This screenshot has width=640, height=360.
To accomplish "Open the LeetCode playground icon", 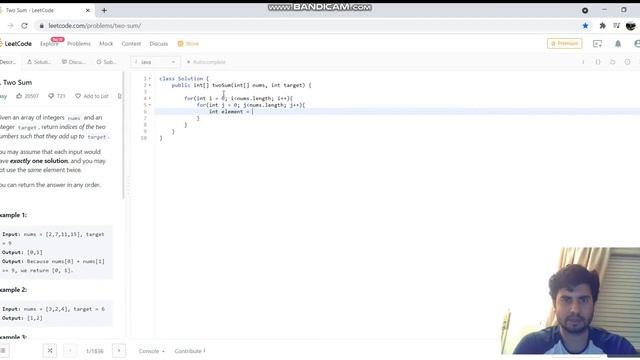I will (x=598, y=44).
